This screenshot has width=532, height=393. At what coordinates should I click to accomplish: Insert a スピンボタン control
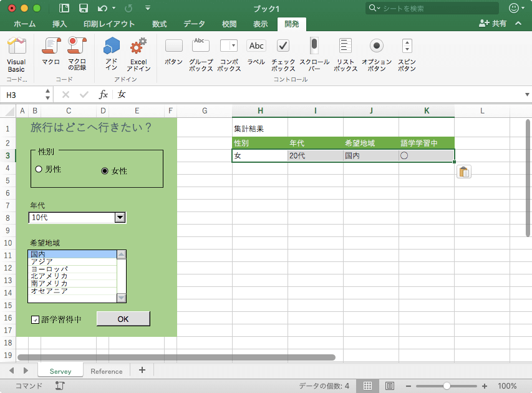[x=407, y=54]
